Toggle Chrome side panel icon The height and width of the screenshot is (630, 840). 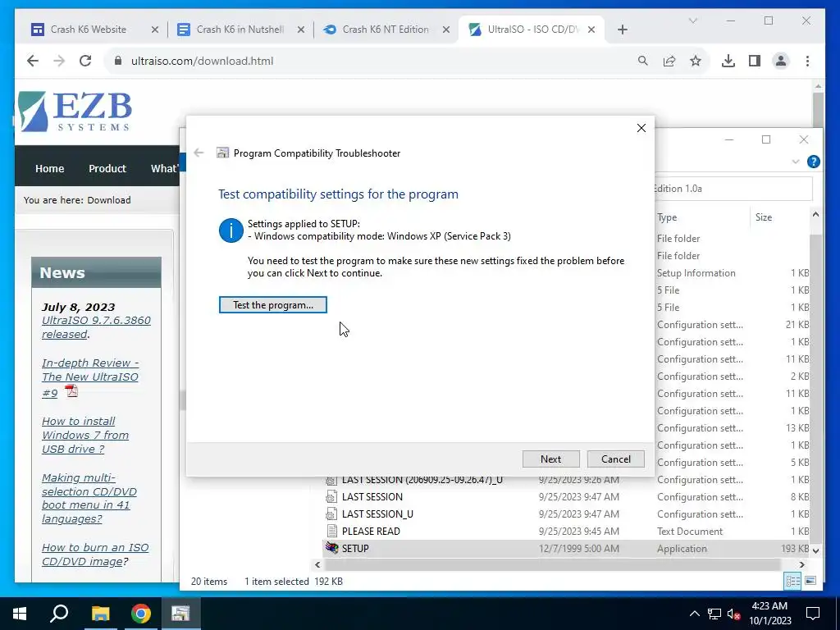pyautogui.click(x=755, y=61)
